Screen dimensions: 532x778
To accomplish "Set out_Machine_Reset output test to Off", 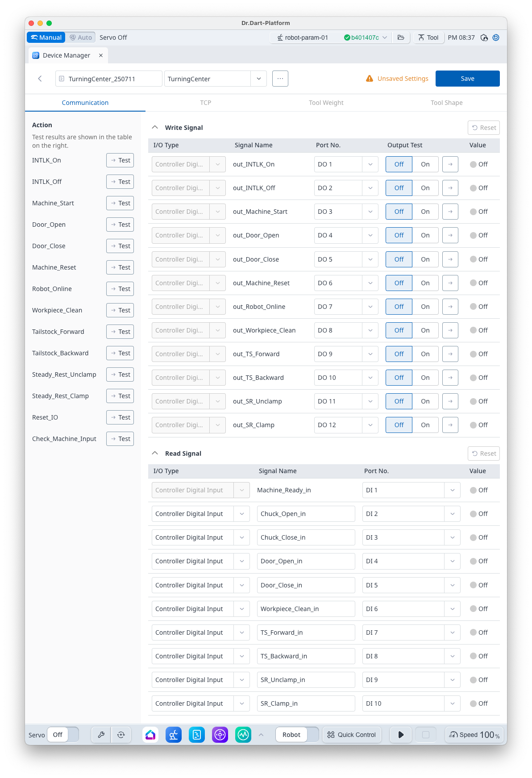I will 399,283.
